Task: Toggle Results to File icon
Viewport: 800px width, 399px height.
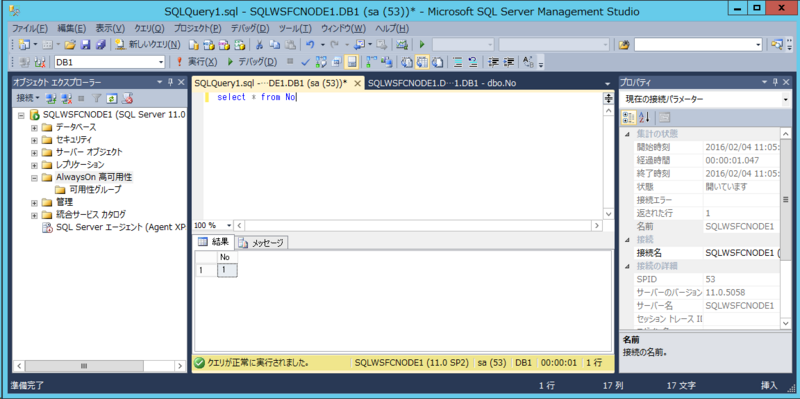Action: pos(437,62)
